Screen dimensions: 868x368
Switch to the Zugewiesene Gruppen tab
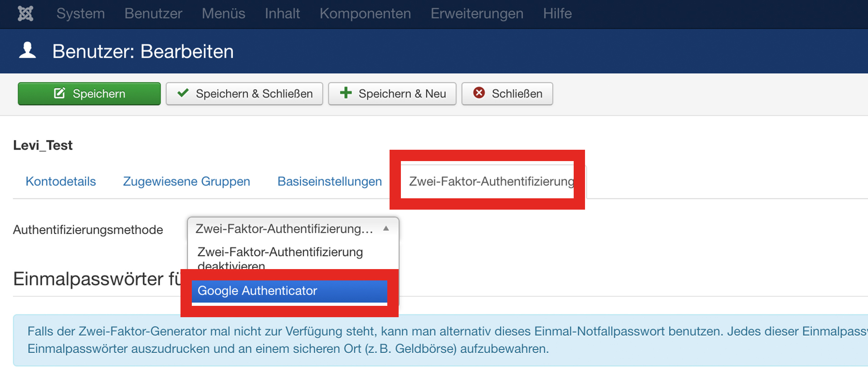coord(186,182)
